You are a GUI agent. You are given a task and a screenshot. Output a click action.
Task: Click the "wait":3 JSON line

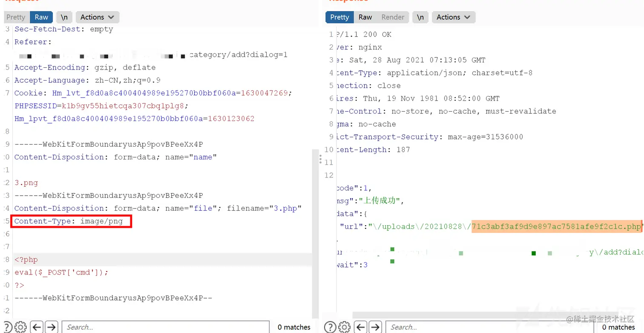[352, 264]
